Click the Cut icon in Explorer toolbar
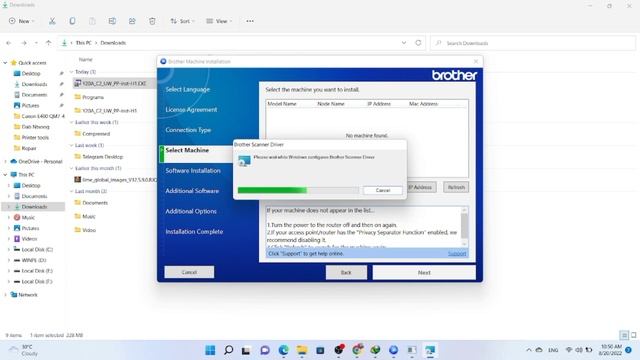Image resolution: width=640 pixels, height=360 pixels. click(x=52, y=21)
